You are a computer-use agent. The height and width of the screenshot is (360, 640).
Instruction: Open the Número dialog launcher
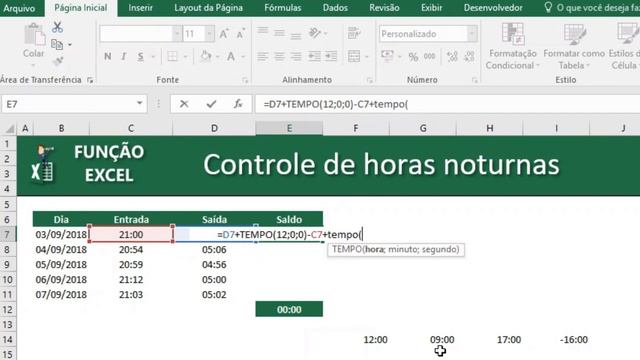click(x=475, y=80)
